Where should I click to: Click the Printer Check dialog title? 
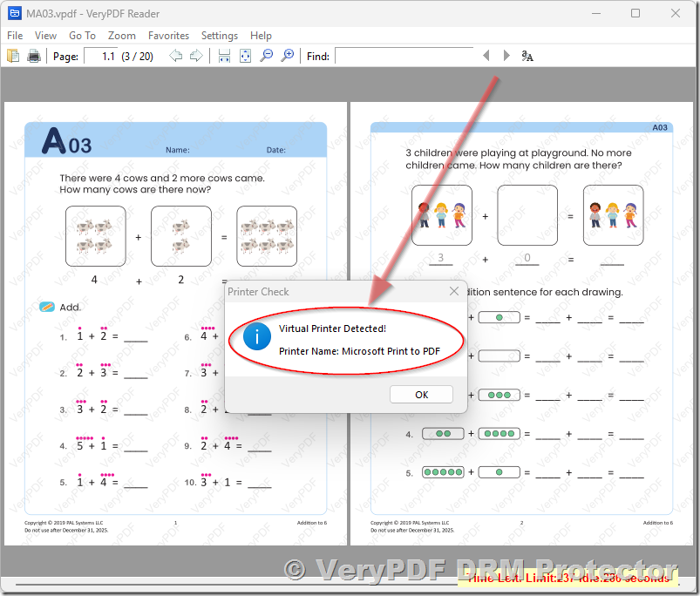tap(258, 292)
